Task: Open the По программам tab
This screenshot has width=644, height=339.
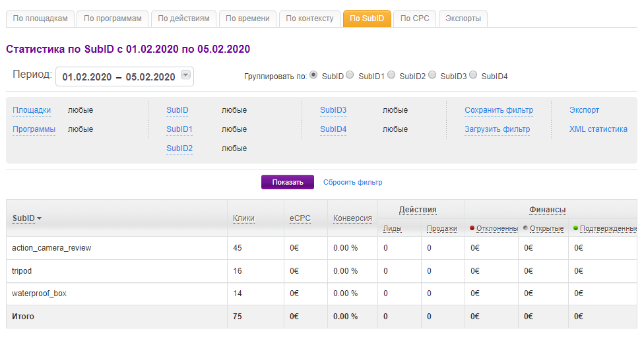Action: (113, 18)
